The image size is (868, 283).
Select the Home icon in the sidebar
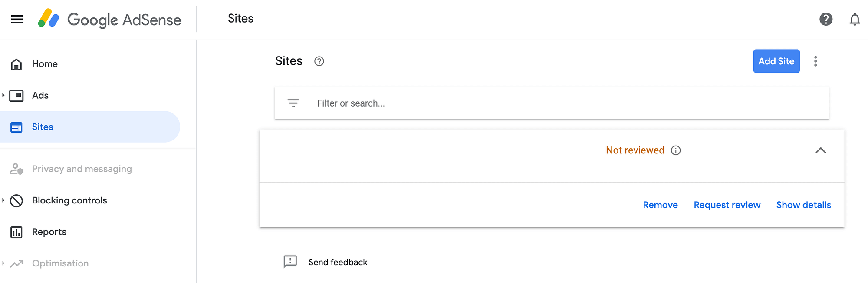[x=16, y=64]
